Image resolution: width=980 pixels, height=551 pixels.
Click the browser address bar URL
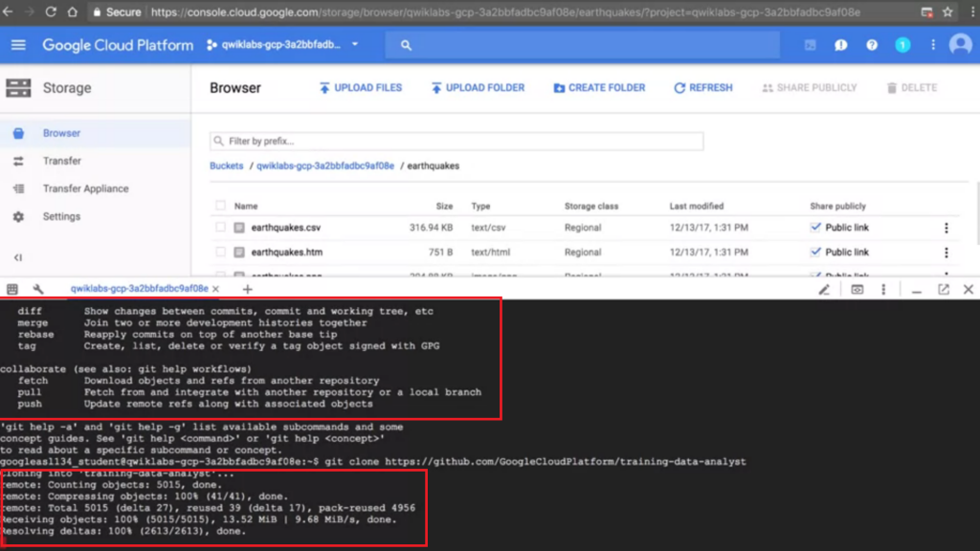point(505,11)
